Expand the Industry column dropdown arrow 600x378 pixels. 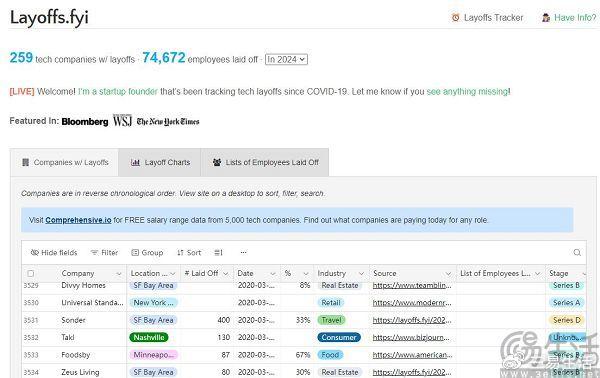pos(361,274)
